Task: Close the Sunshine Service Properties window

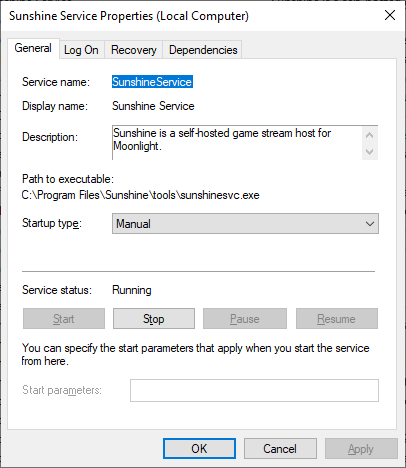Action: pos(390,15)
